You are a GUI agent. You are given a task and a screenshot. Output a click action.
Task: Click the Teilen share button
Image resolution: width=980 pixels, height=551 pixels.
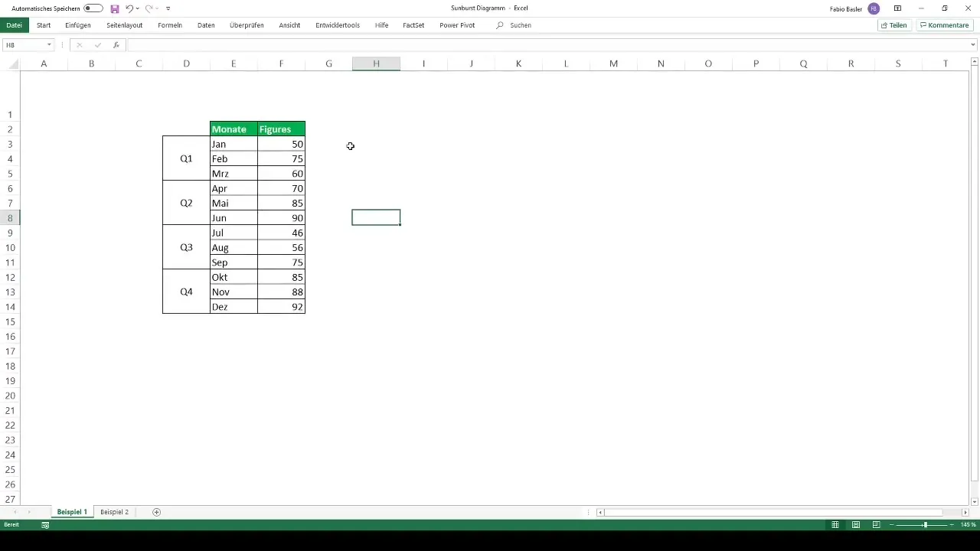click(x=894, y=25)
